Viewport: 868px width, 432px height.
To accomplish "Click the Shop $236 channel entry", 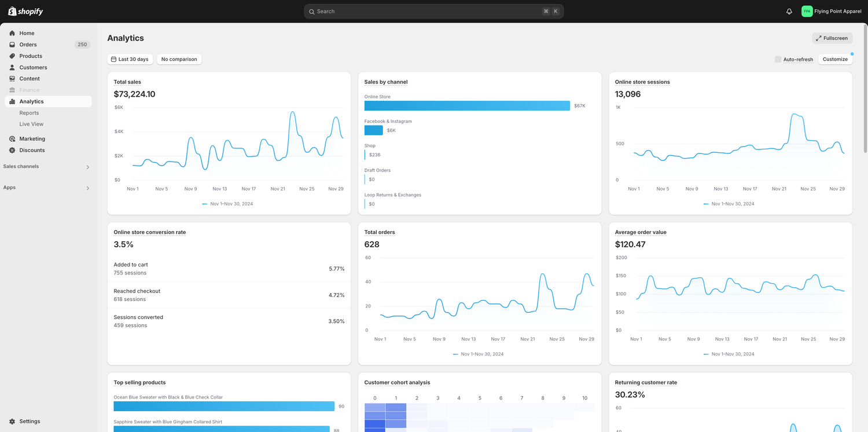I will click(x=373, y=151).
